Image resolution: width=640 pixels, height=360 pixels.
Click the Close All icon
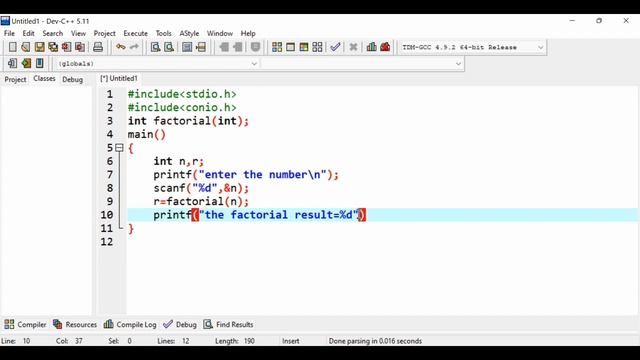[80, 47]
